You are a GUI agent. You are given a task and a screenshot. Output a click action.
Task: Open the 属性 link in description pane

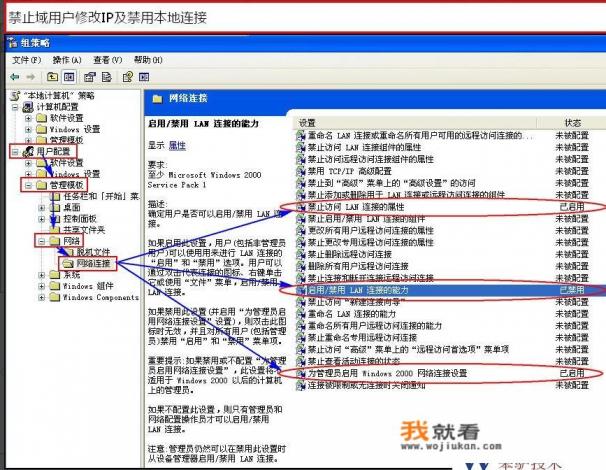[x=177, y=145]
